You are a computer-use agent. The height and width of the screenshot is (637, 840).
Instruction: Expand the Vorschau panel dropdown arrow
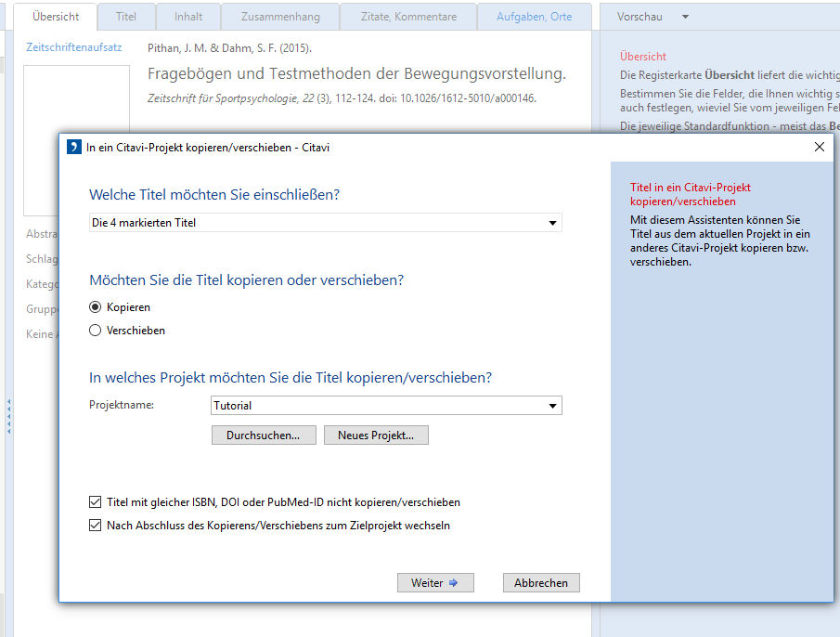point(685,17)
